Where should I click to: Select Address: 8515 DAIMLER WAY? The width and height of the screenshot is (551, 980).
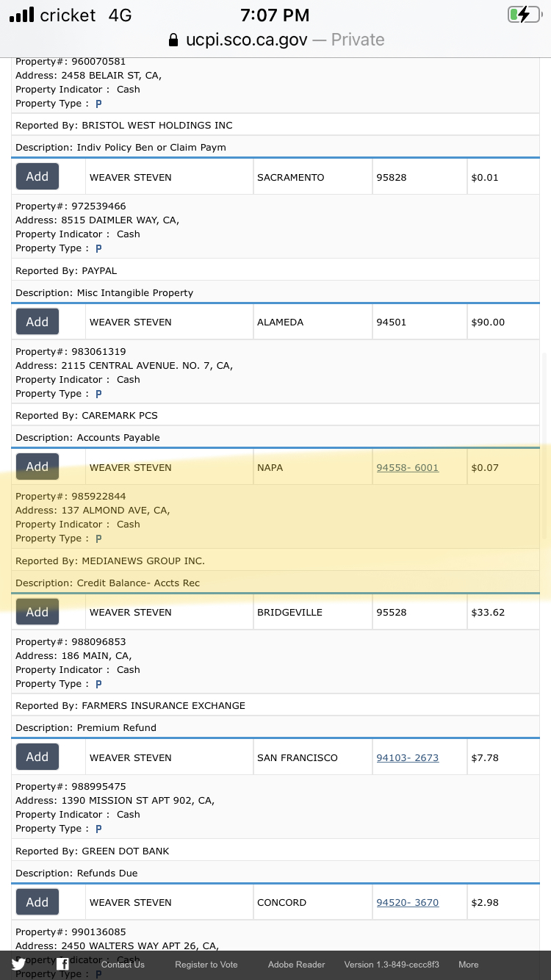pos(98,220)
